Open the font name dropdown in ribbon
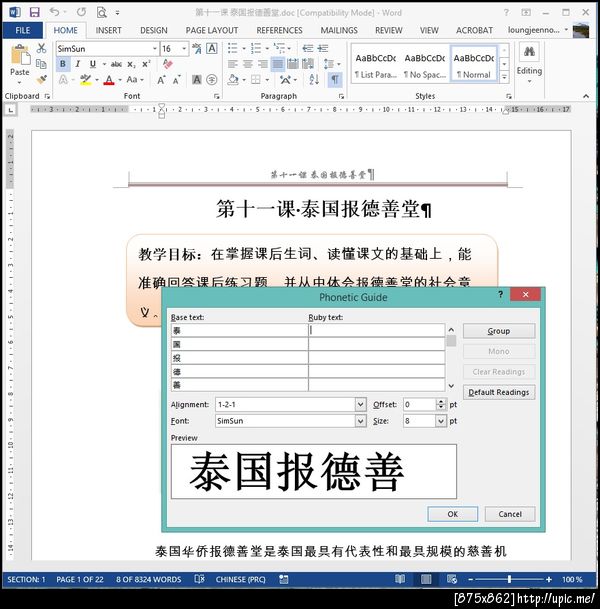The height and width of the screenshot is (609, 600). pos(155,49)
